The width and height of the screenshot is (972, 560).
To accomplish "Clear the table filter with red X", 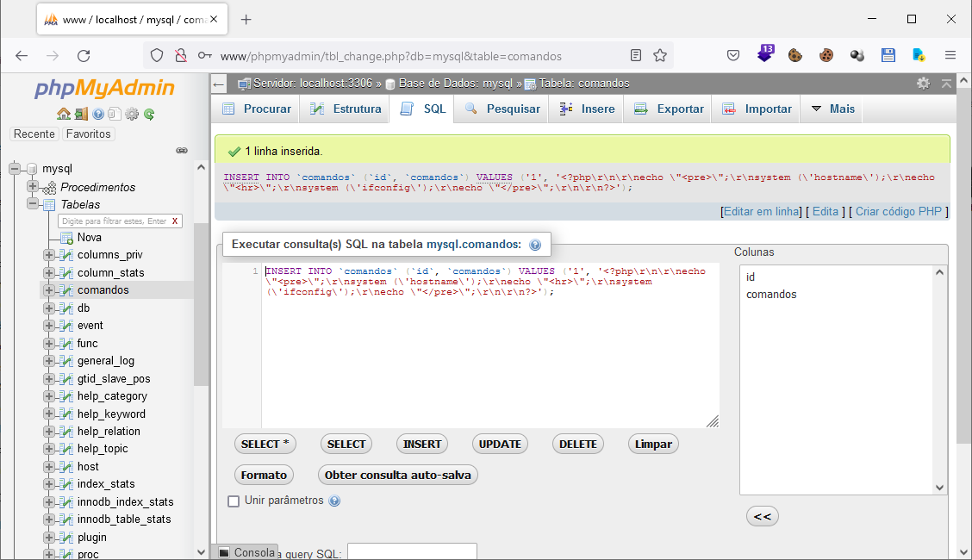I will pyautogui.click(x=175, y=221).
